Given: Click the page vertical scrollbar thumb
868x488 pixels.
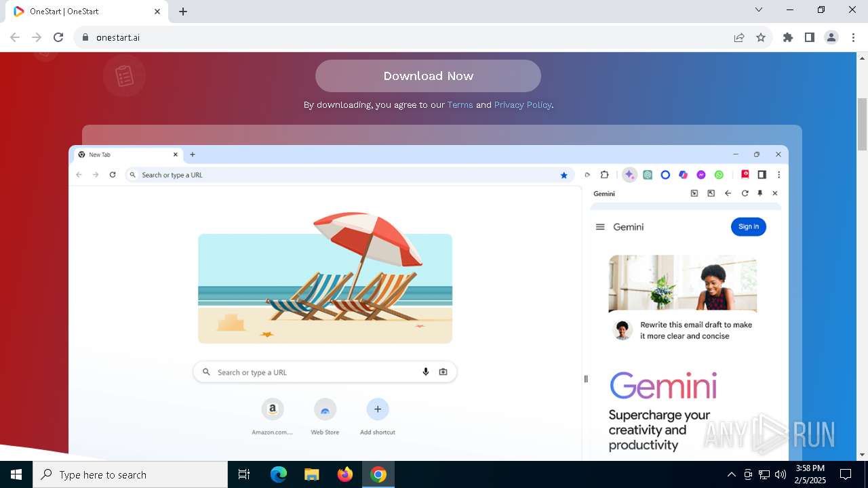Looking at the screenshot, I should tap(863, 124).
